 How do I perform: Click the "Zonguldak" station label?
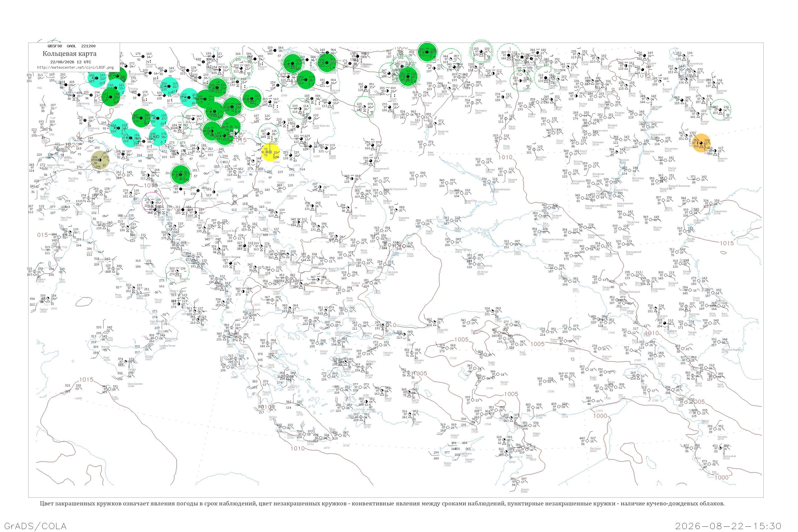tap(442, 330)
